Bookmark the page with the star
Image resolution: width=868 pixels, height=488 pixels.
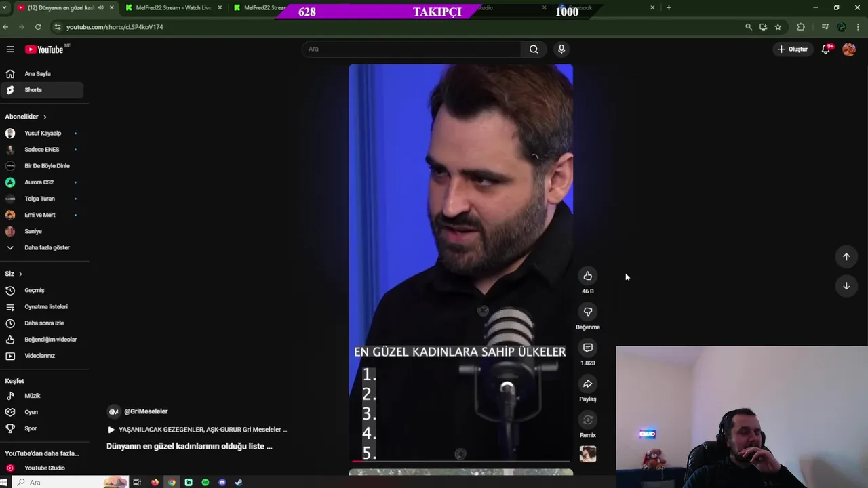coord(778,27)
